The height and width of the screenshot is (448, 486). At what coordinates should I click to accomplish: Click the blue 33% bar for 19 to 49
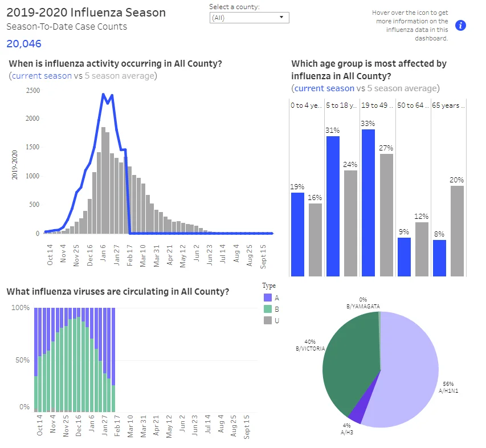[368, 203]
